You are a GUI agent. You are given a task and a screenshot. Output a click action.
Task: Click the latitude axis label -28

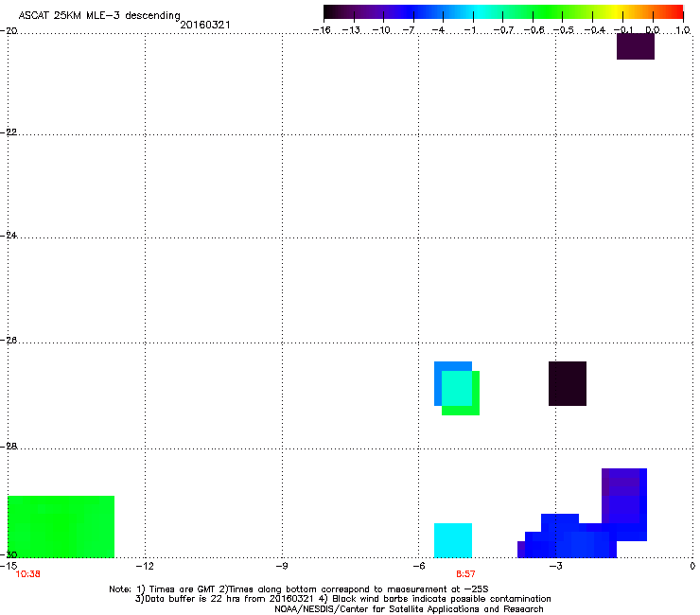coord(9,447)
